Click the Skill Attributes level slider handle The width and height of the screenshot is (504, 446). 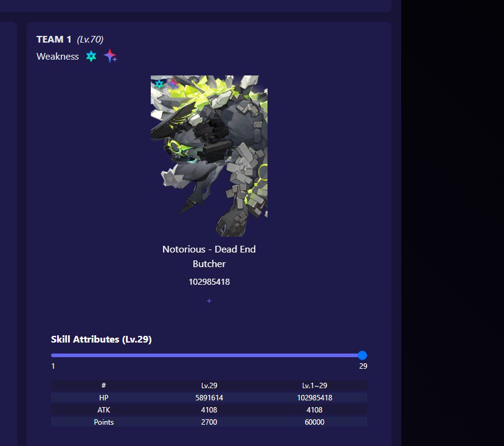click(362, 355)
